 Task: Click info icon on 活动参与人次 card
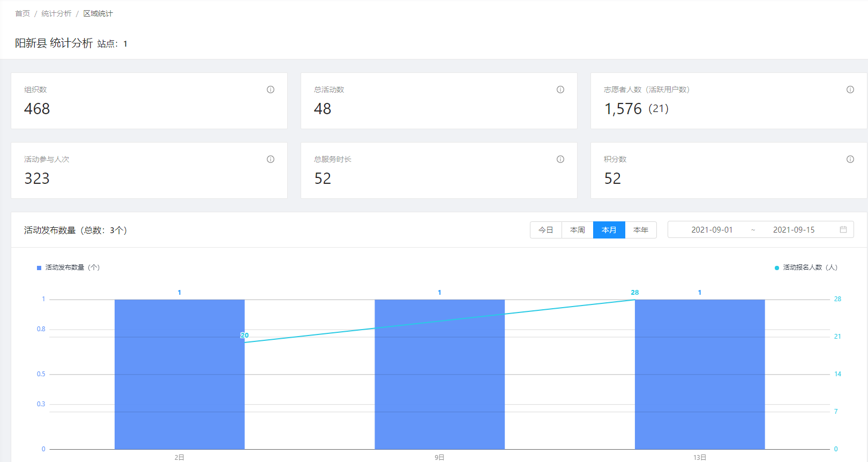pos(271,159)
